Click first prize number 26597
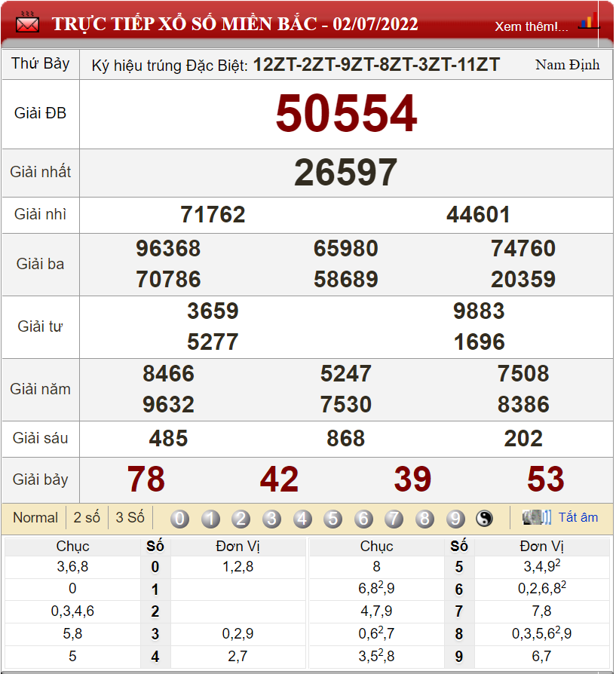This screenshot has width=616, height=674. pos(345,173)
